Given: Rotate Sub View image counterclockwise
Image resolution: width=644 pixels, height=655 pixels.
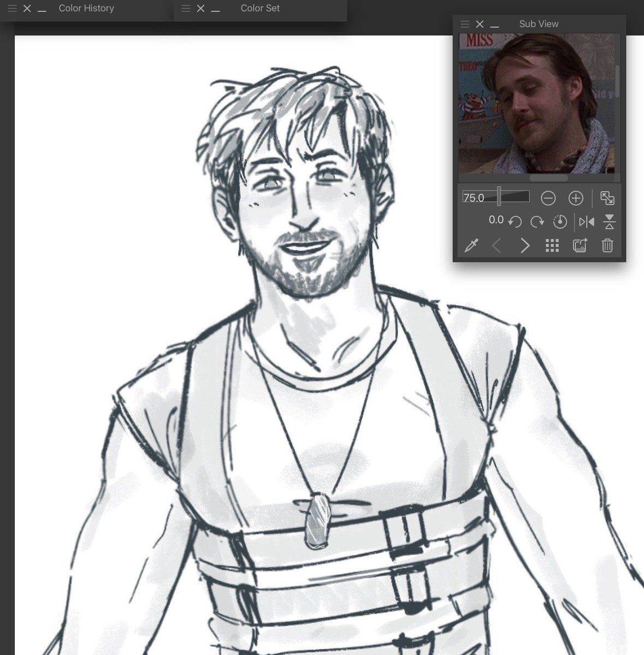Looking at the screenshot, I should click(515, 222).
